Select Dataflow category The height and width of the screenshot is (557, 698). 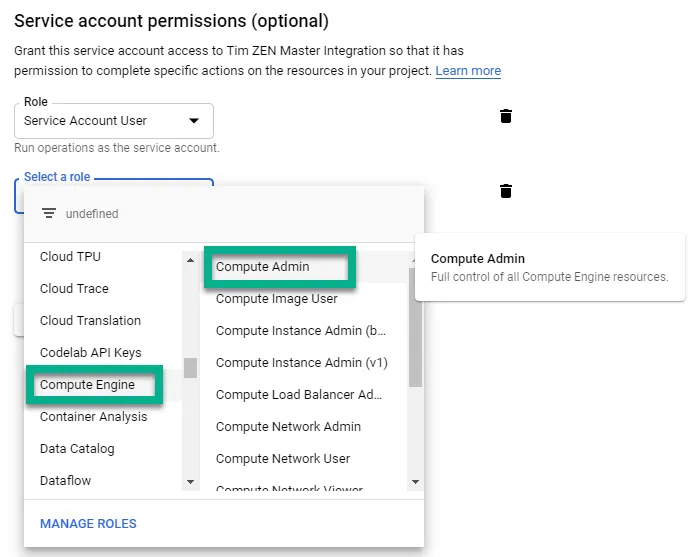click(x=103, y=481)
